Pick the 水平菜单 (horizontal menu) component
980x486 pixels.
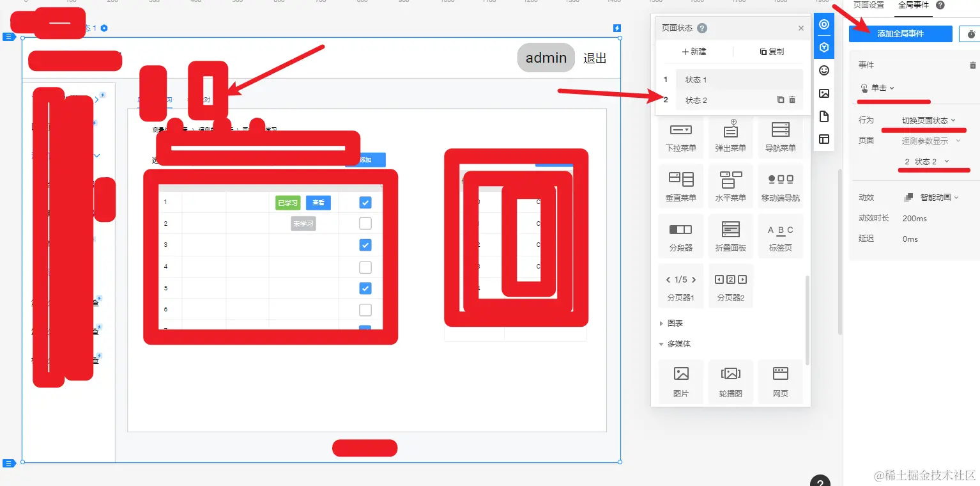(730, 185)
